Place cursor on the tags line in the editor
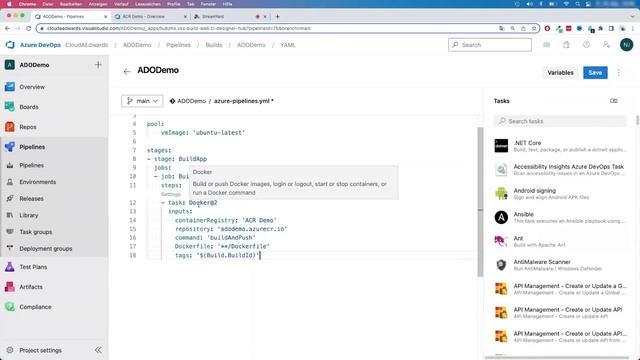Image resolution: width=640 pixels, height=360 pixels. 217,255
